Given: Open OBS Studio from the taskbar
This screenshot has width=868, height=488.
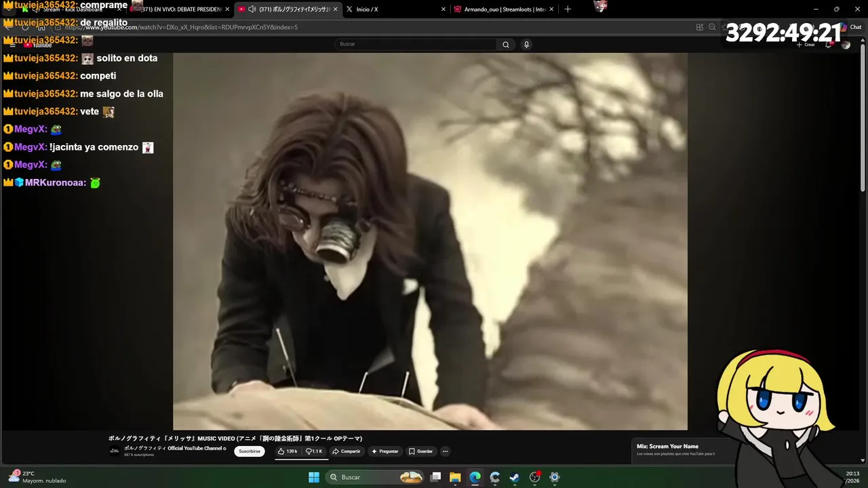Looking at the screenshot, I should pos(534,477).
